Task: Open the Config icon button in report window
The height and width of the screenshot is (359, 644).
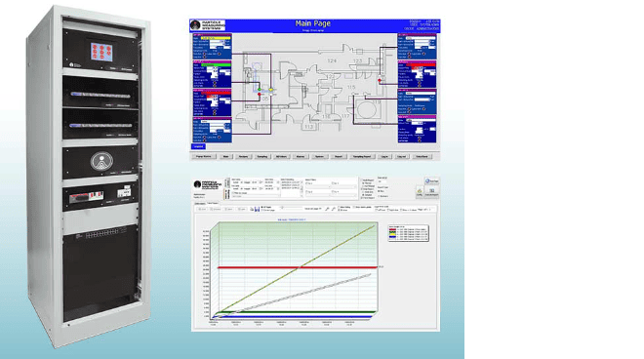Action: pyautogui.click(x=420, y=192)
